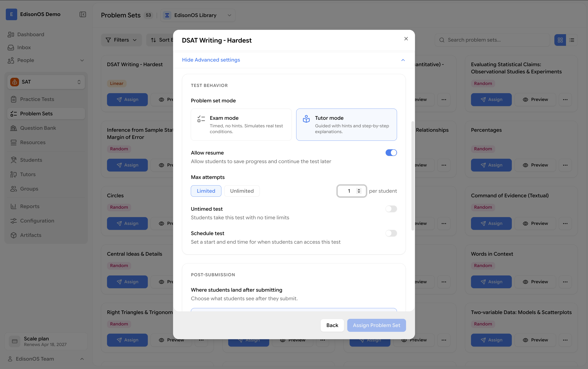Screen dimensions: 588x369
Task: Go to Practice Tests
Action: click(x=46, y=99)
